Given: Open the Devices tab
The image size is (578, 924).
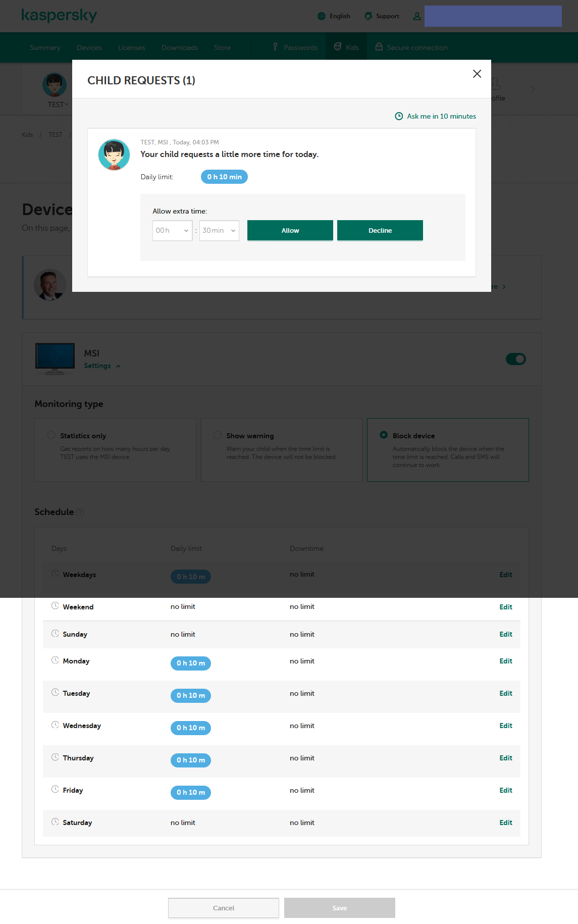Looking at the screenshot, I should click(x=89, y=47).
